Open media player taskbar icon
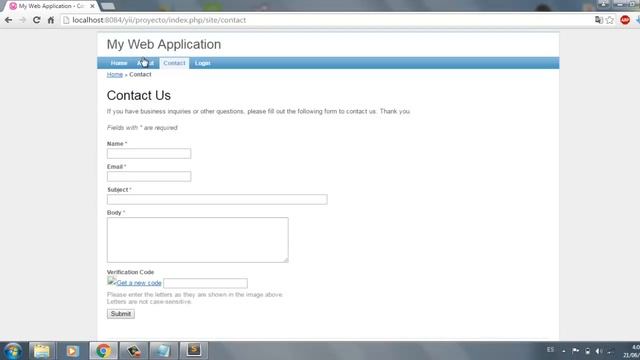 (x=72, y=351)
